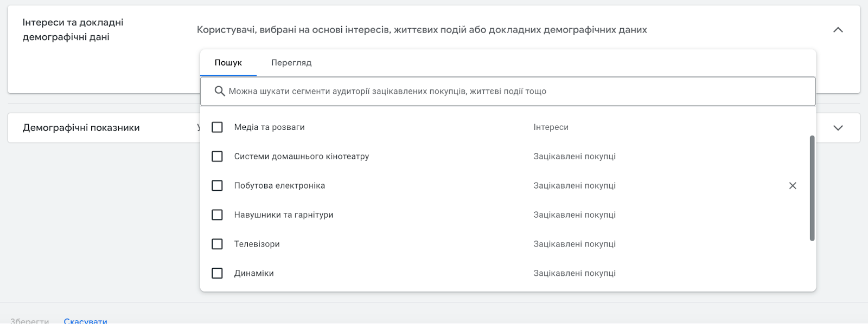868x324 pixels.
Task: Select the Телевізори segment label
Action: point(257,244)
